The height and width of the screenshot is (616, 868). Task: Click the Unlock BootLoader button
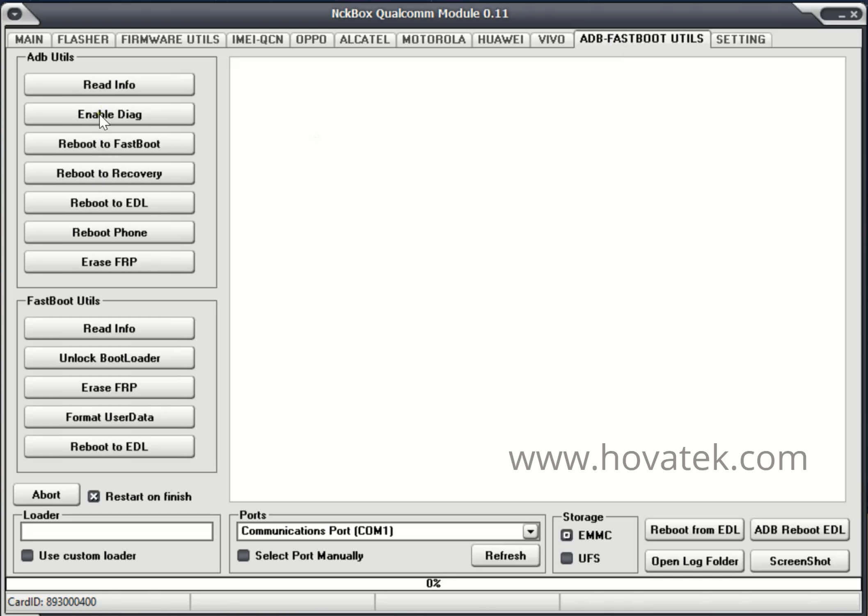(109, 358)
